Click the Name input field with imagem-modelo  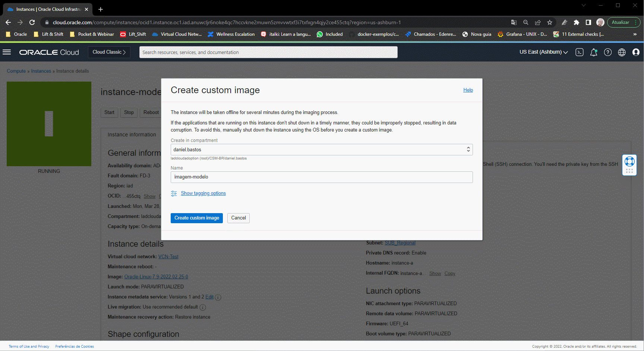coord(322,177)
